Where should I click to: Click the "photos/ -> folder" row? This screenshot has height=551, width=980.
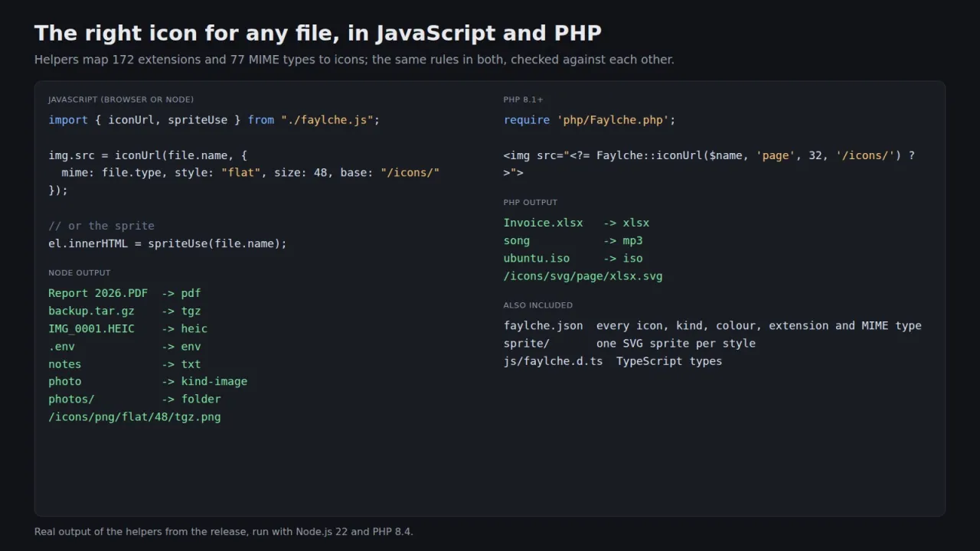pyautogui.click(x=135, y=399)
